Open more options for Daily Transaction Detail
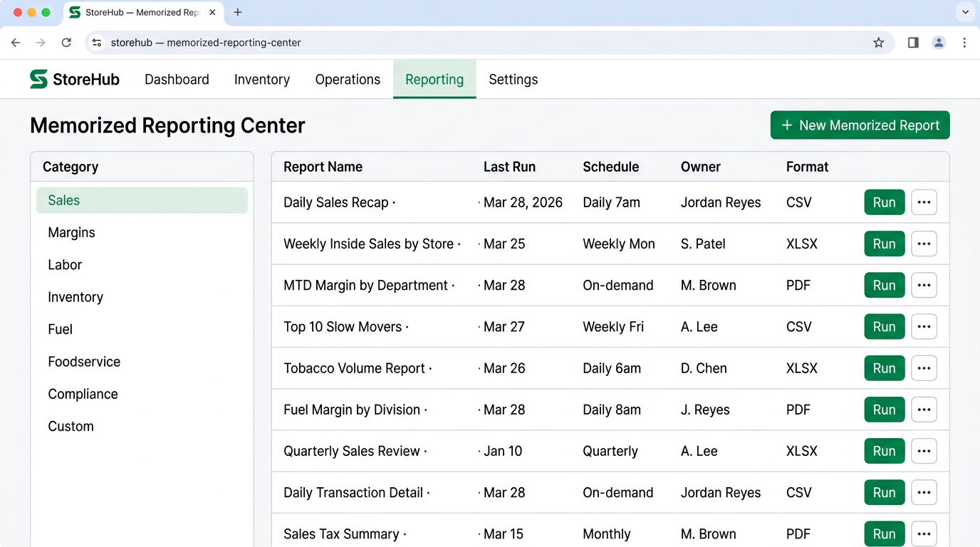This screenshot has height=547, width=980. click(924, 492)
